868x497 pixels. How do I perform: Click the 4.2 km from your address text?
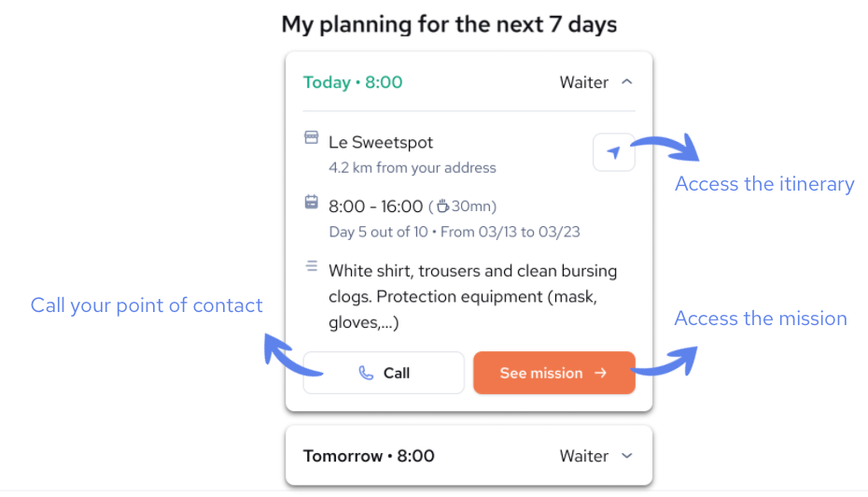(x=412, y=168)
